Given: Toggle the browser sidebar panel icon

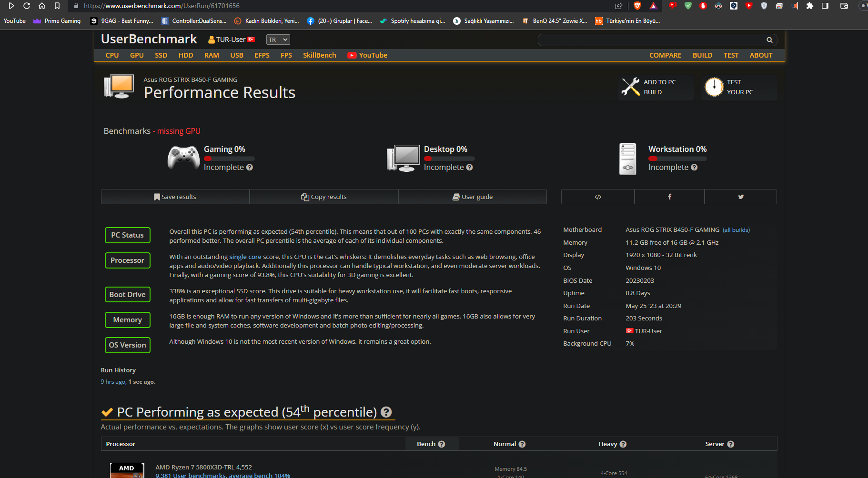Looking at the screenshot, I should click(825, 6).
